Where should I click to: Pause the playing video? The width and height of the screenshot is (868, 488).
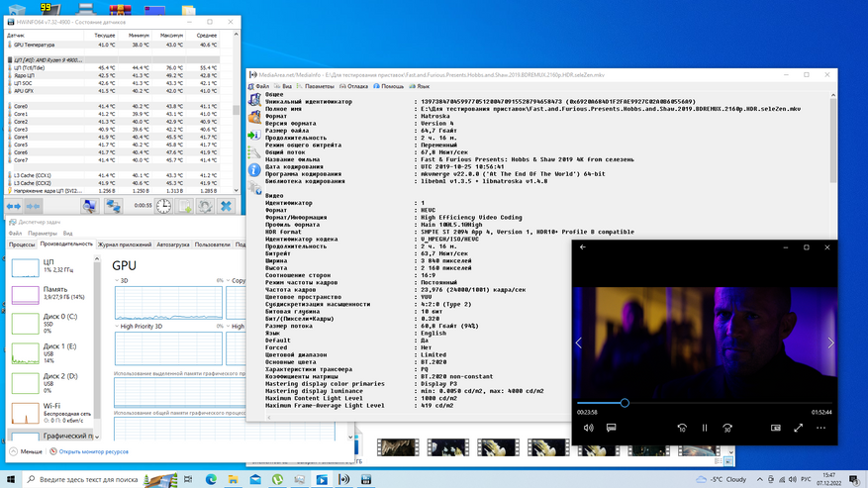pos(705,428)
